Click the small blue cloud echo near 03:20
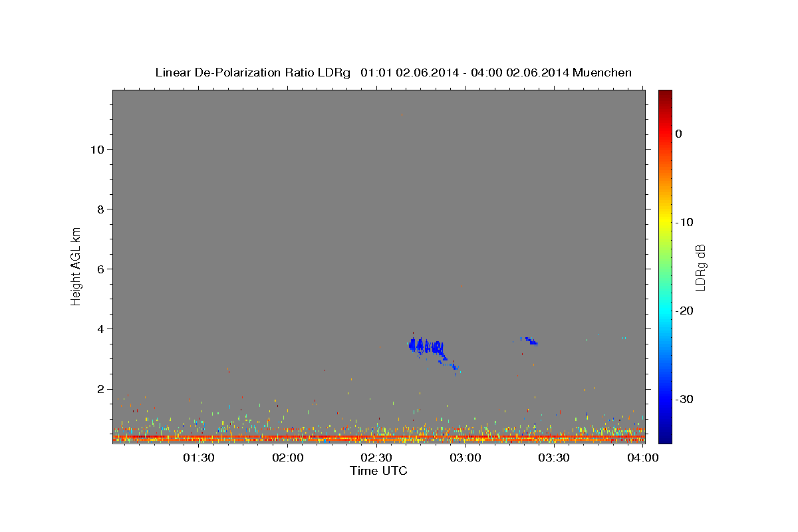798x532 pixels. (x=530, y=340)
